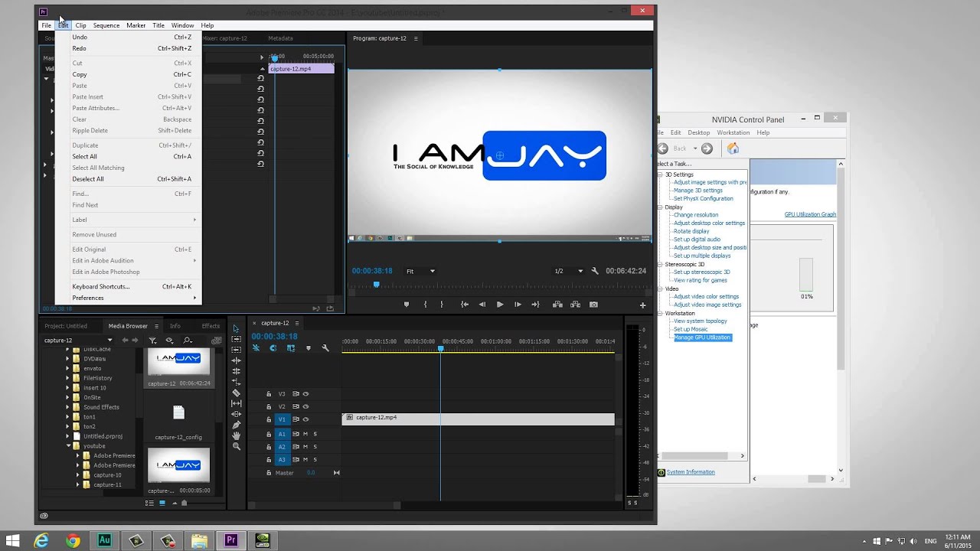Switch Media Browser to thumbnail view
Viewport: 980px width, 551px height.
click(162, 503)
